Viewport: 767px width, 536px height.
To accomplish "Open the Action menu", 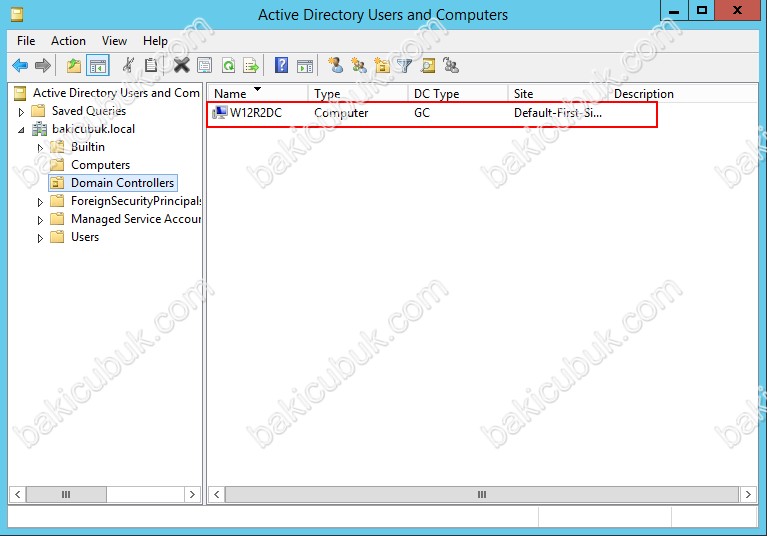I will tap(68, 41).
